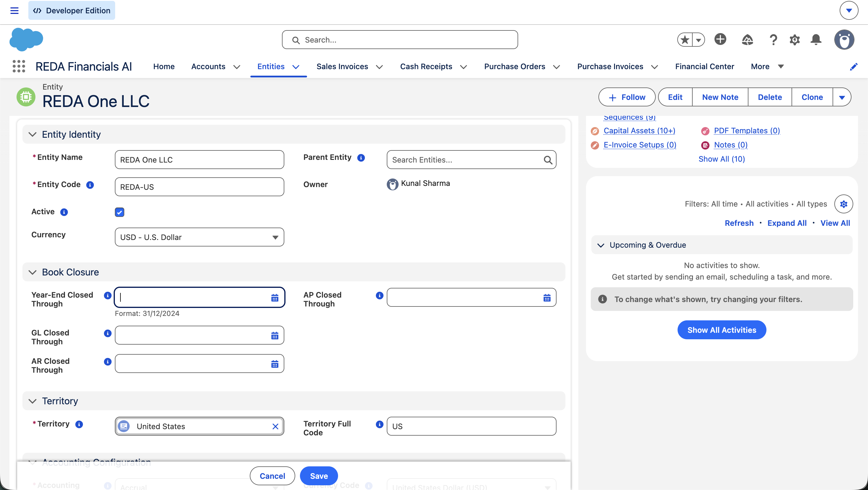Open calendar picker for Year-End Closed Through
Image resolution: width=868 pixels, height=490 pixels.
275,297
